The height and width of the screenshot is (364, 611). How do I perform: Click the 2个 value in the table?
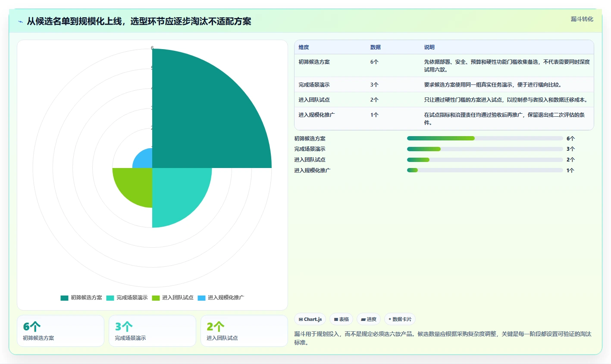coord(374,100)
